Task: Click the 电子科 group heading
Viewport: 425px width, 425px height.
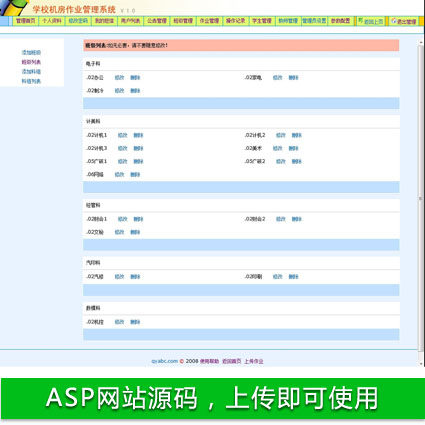Action: [x=93, y=64]
